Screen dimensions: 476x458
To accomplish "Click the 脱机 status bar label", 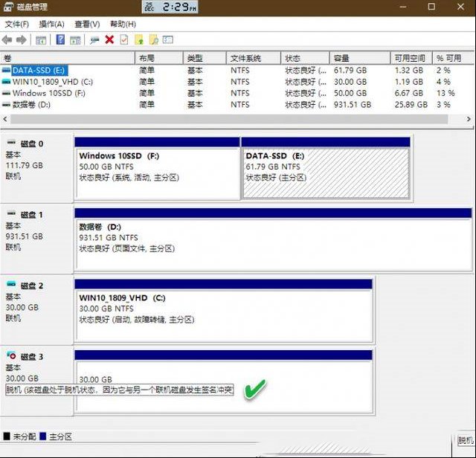I will pos(466,440).
